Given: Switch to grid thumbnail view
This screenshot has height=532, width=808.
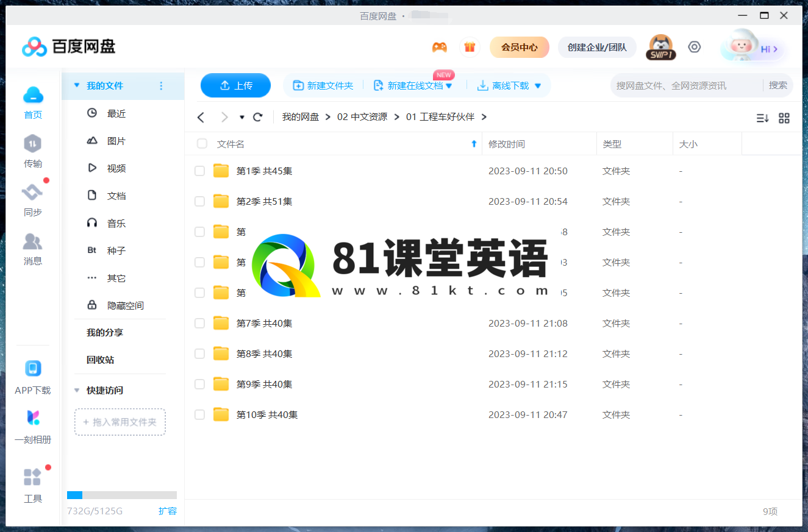Looking at the screenshot, I should (784, 118).
